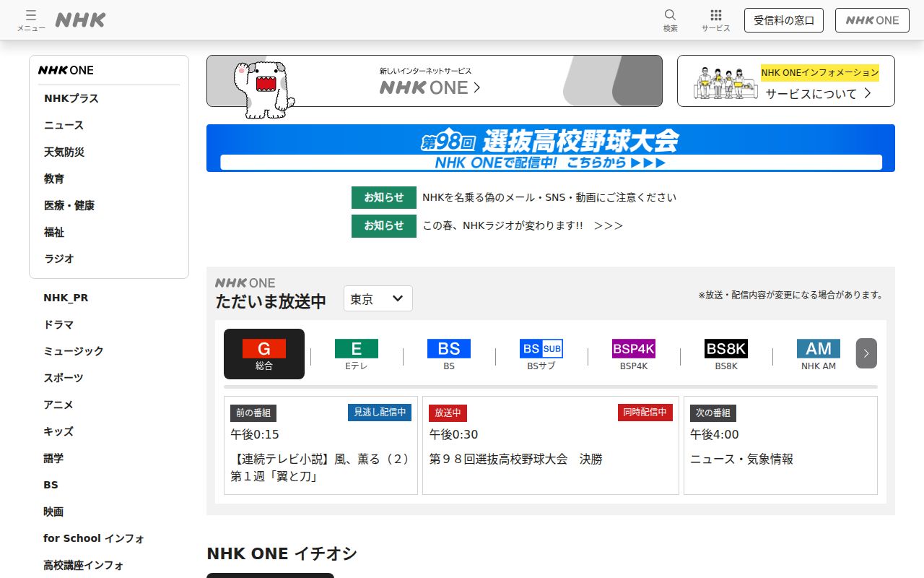Click the 受信料の窓口 button
Viewport: 924px width, 578px height.
784,20
